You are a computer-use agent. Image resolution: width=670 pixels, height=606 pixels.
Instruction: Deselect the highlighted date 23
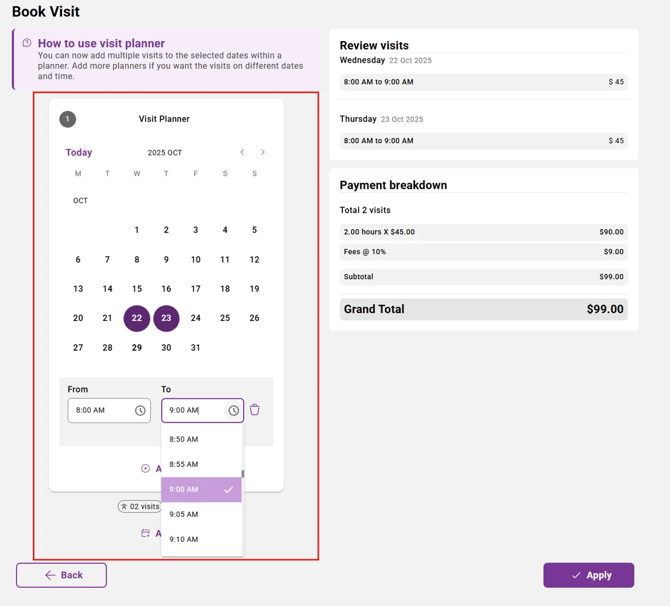tap(166, 318)
